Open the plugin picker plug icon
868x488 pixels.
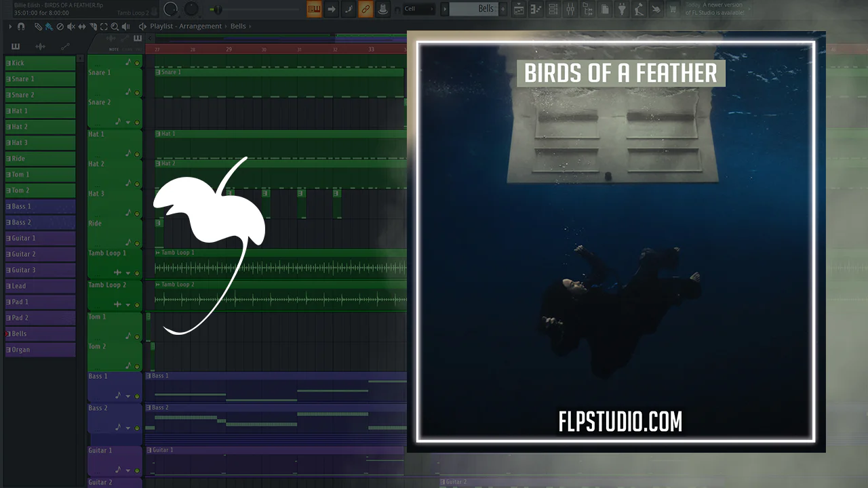click(x=623, y=9)
